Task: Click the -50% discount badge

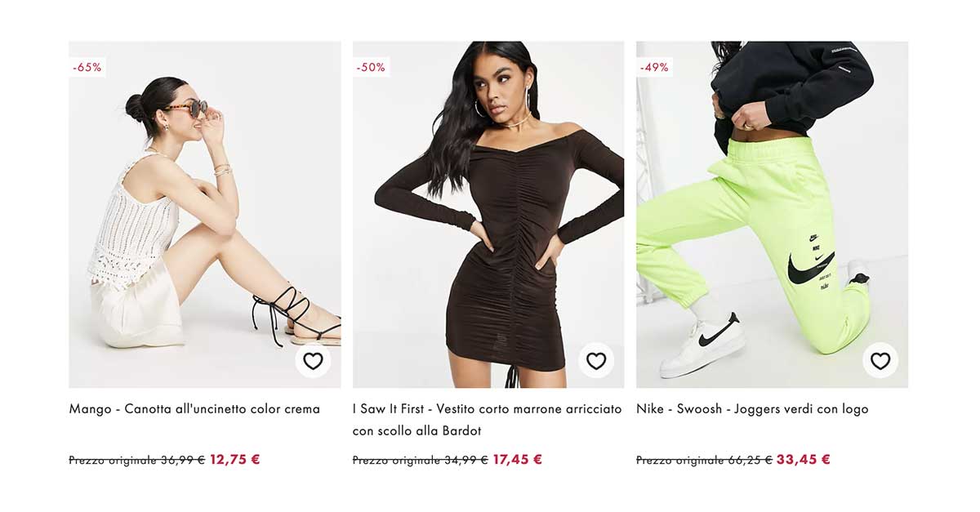Action: click(x=371, y=67)
